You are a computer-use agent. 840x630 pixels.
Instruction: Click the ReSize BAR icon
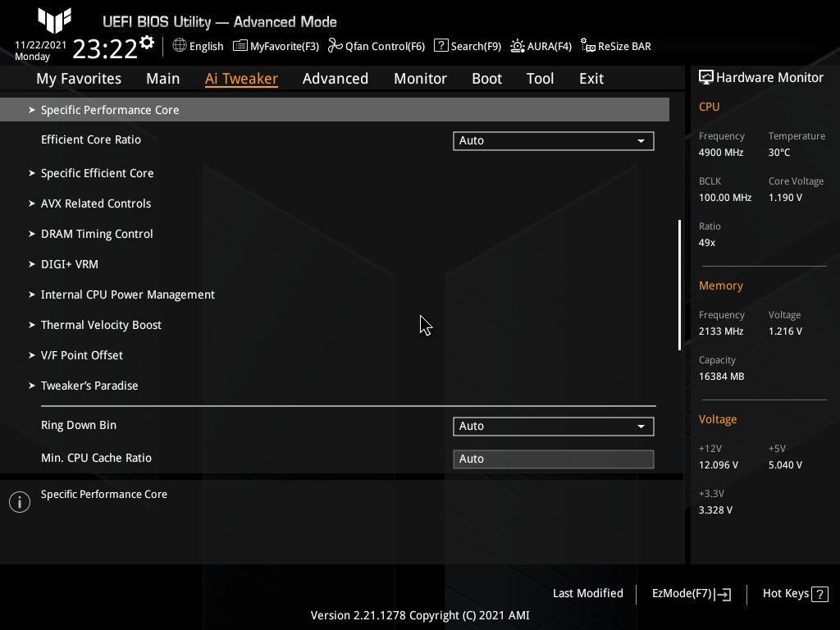tap(588, 46)
